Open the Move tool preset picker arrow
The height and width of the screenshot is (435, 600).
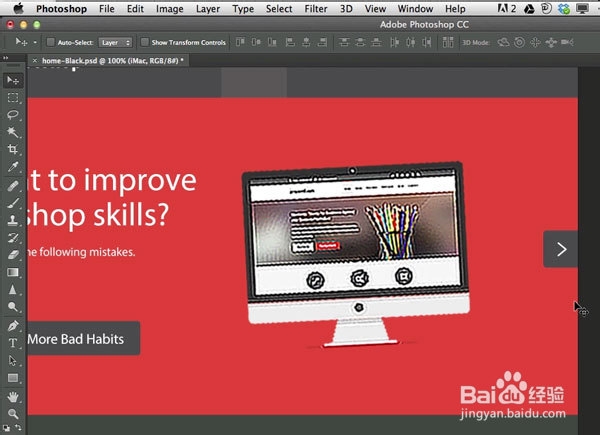(x=35, y=42)
